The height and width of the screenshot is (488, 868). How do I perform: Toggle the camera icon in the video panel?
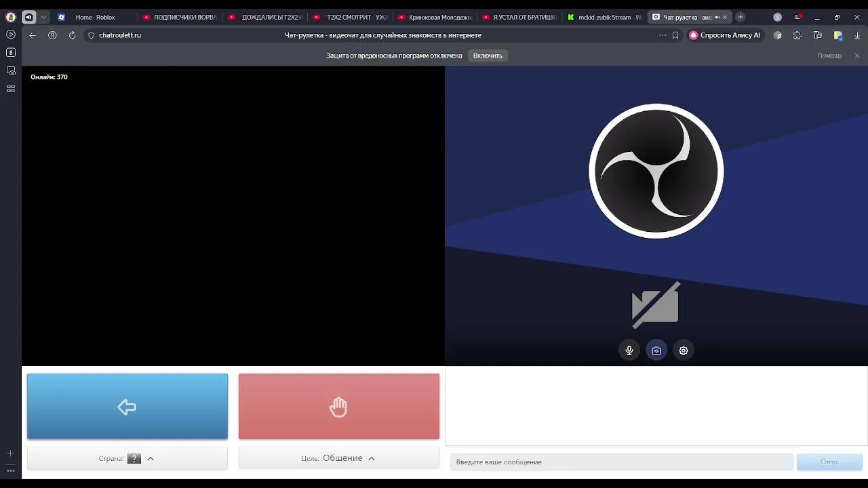point(656,350)
